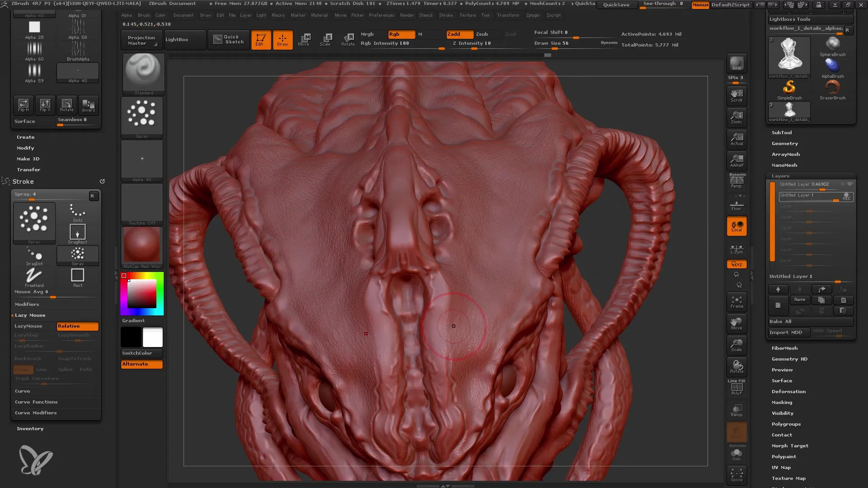Click the Scale tool icon in toolbar
Screen dimensions: 868x488
click(x=325, y=39)
